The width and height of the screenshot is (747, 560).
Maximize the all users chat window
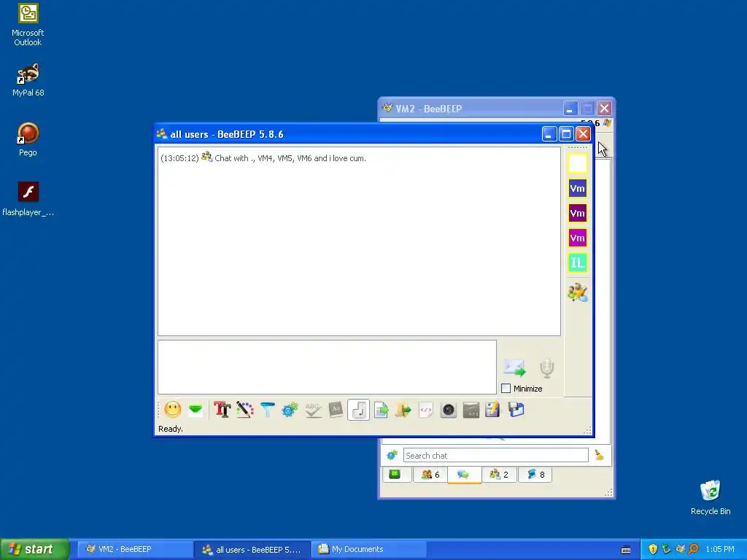pyautogui.click(x=566, y=134)
